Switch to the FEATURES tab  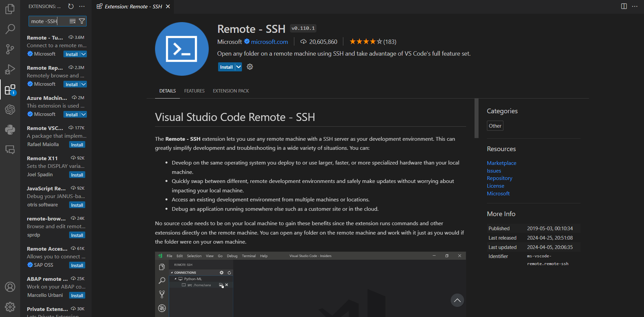tap(194, 91)
